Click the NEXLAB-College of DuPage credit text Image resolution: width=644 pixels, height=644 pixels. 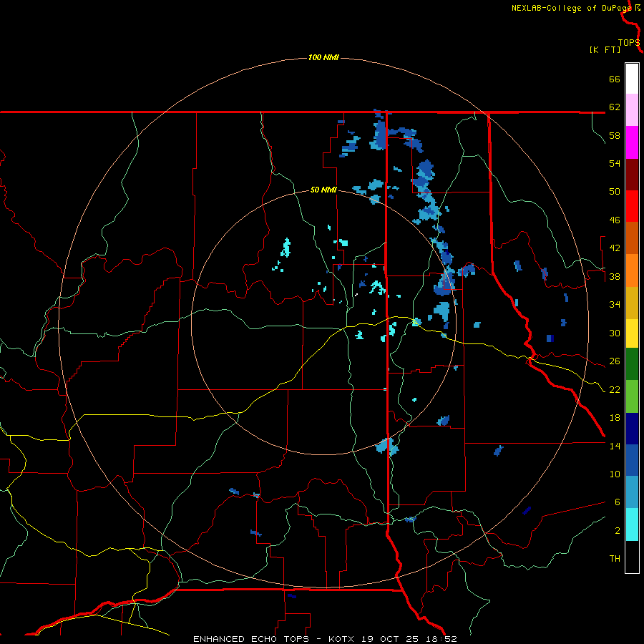tap(572, 8)
